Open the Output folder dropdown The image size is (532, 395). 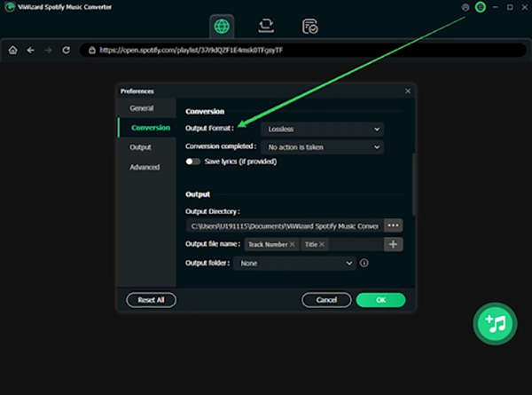tap(294, 264)
